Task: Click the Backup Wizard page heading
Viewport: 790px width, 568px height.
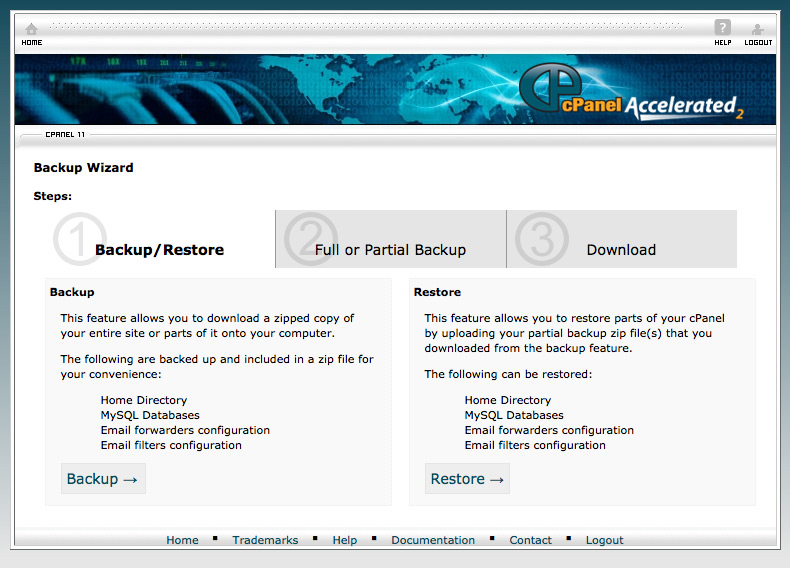Action: coord(83,168)
